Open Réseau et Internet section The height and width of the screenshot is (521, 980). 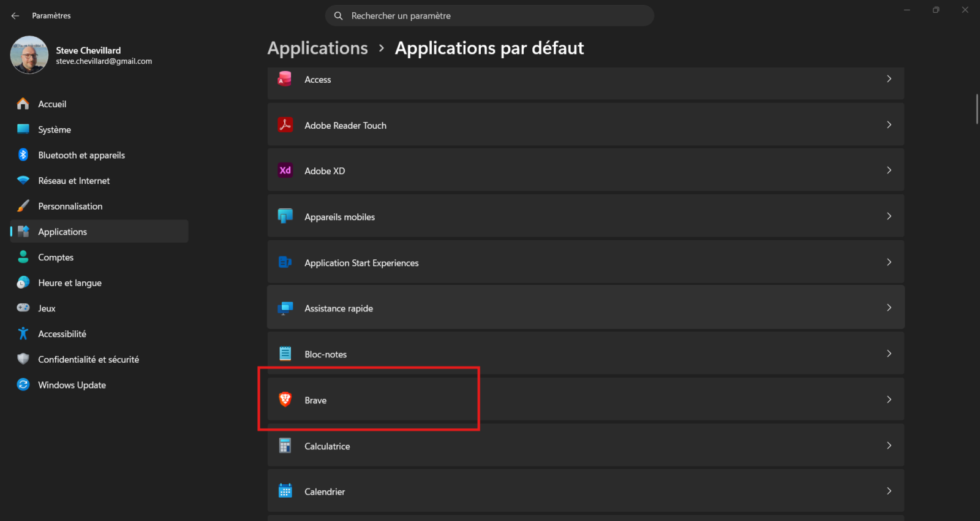[99, 180]
